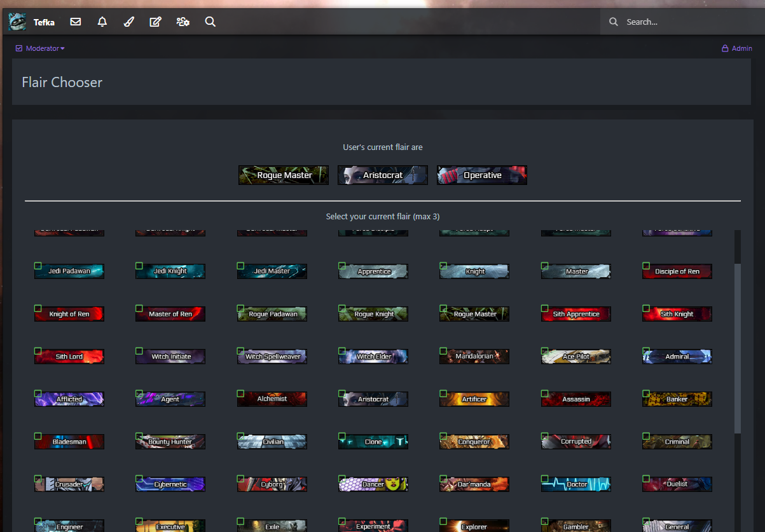The width and height of the screenshot is (765, 532).
Task: Select the Conqueror flair image
Action: click(x=474, y=442)
